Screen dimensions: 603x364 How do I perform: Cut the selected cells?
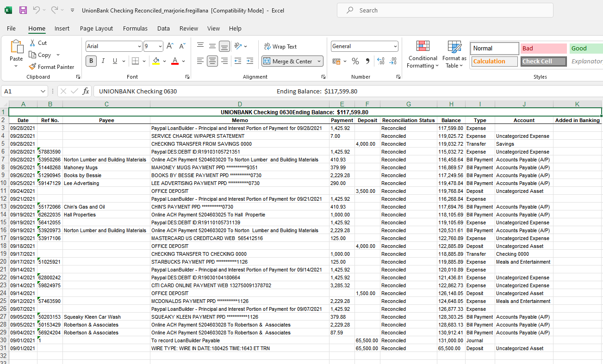coord(38,43)
